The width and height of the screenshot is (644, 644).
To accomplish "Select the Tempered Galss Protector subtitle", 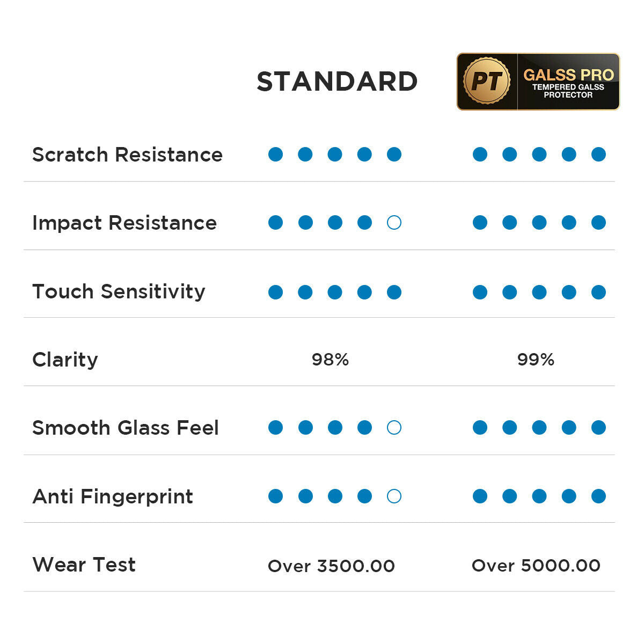I will click(568, 91).
